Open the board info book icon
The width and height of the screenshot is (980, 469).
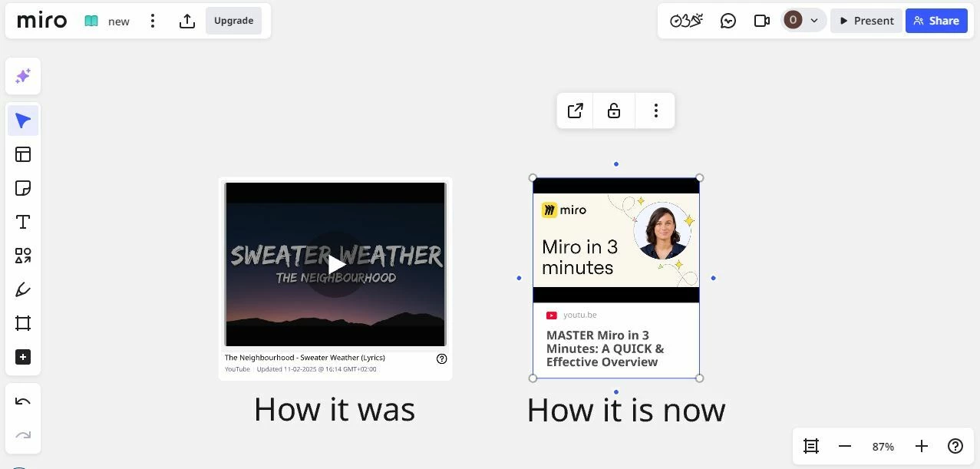pos(91,21)
